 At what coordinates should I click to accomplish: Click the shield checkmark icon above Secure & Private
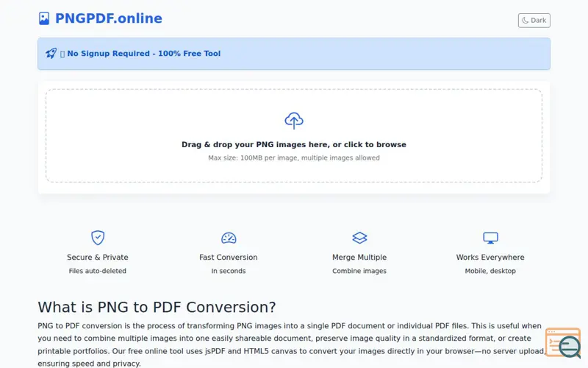point(98,238)
